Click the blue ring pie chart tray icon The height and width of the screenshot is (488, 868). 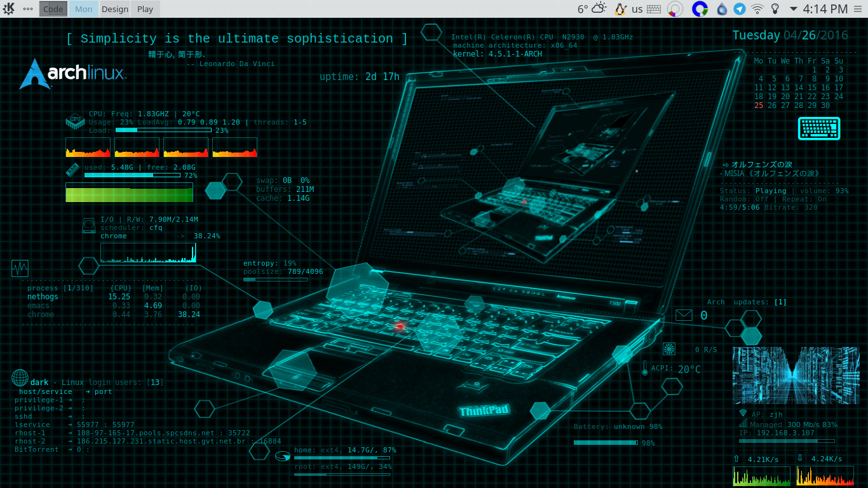700,9
